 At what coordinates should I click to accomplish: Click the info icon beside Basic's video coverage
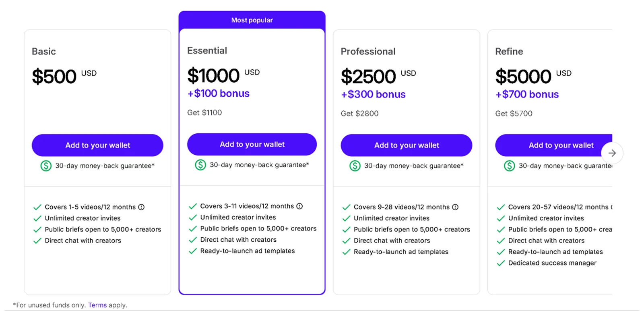(x=141, y=207)
